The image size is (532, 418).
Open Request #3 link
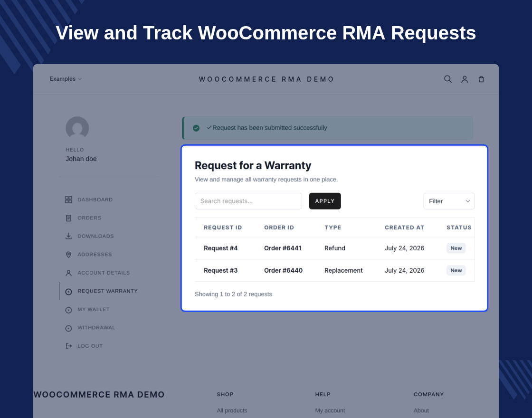[220, 270]
